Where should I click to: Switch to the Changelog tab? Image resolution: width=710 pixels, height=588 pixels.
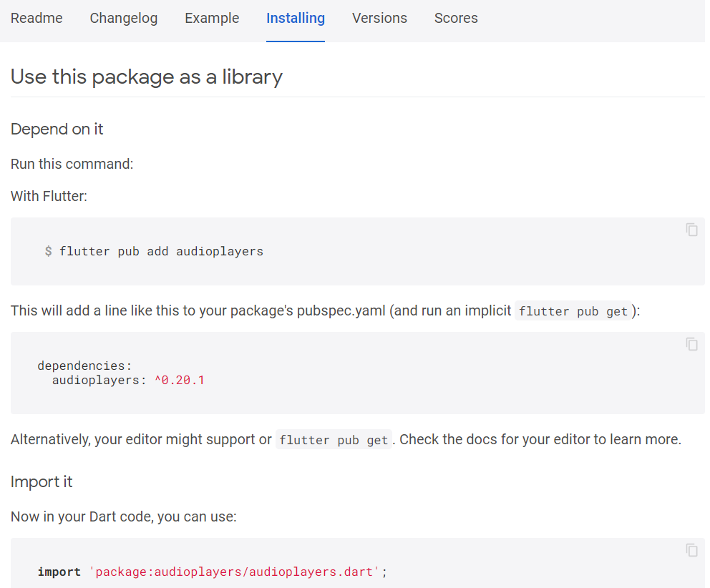[124, 18]
